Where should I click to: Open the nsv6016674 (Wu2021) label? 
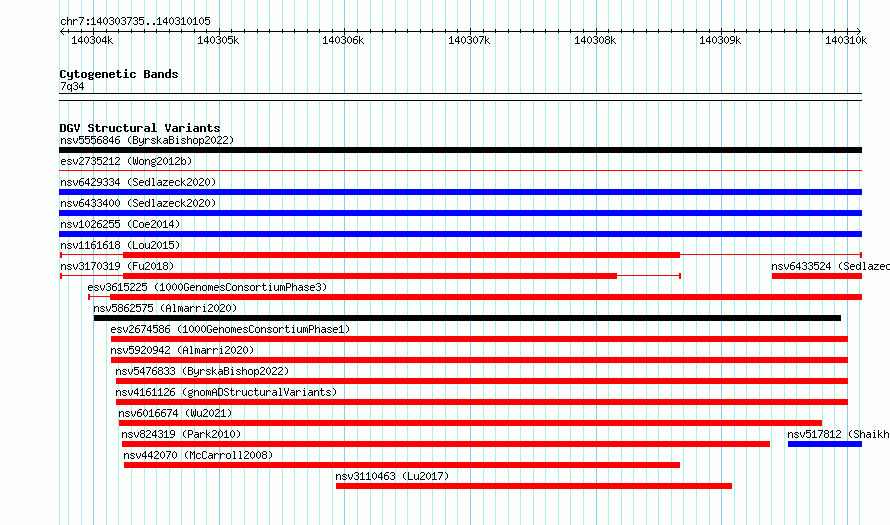click(x=175, y=413)
